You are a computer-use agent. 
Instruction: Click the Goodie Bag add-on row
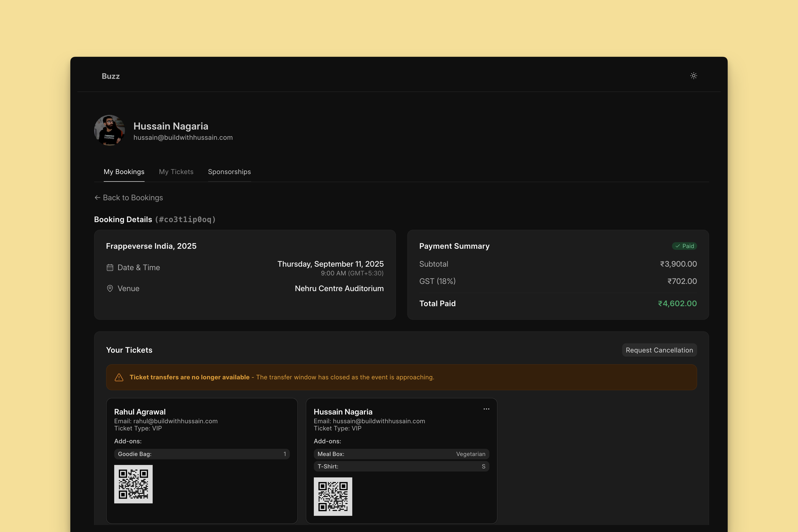click(202, 454)
